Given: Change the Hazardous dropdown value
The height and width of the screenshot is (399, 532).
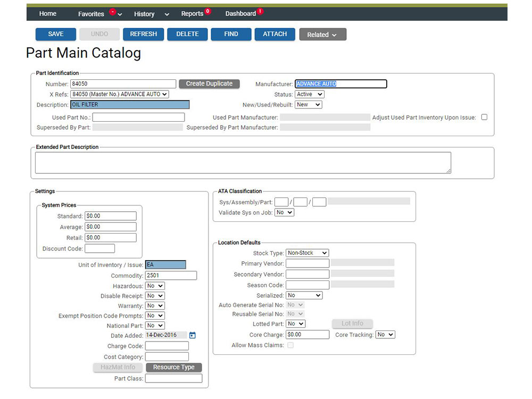Looking at the screenshot, I should pos(155,286).
